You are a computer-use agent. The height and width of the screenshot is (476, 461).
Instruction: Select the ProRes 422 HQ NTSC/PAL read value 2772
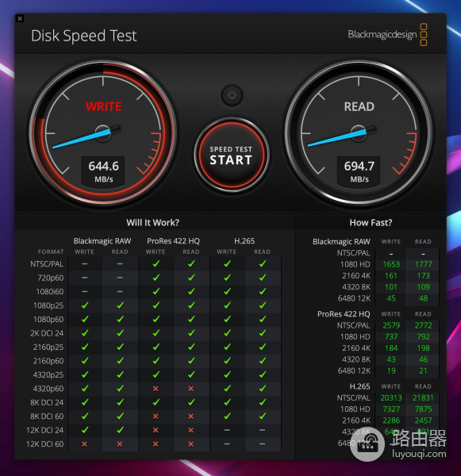[423, 325]
